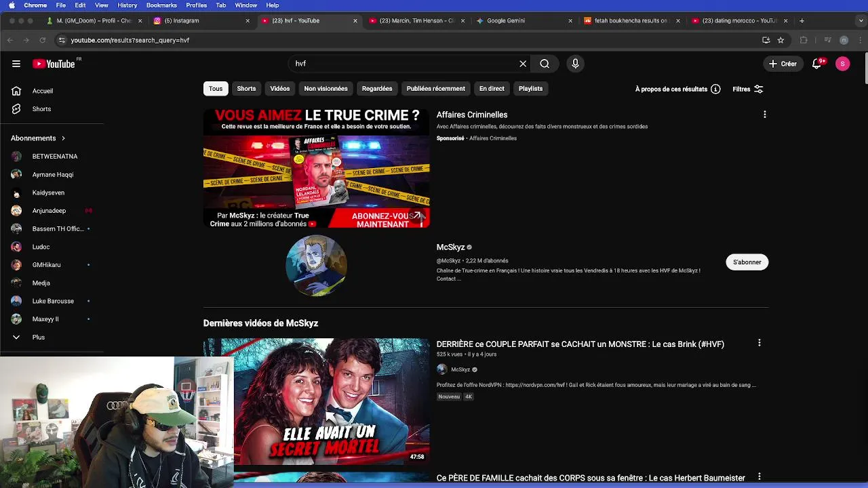Select the Tous filter chip

pyautogui.click(x=216, y=89)
